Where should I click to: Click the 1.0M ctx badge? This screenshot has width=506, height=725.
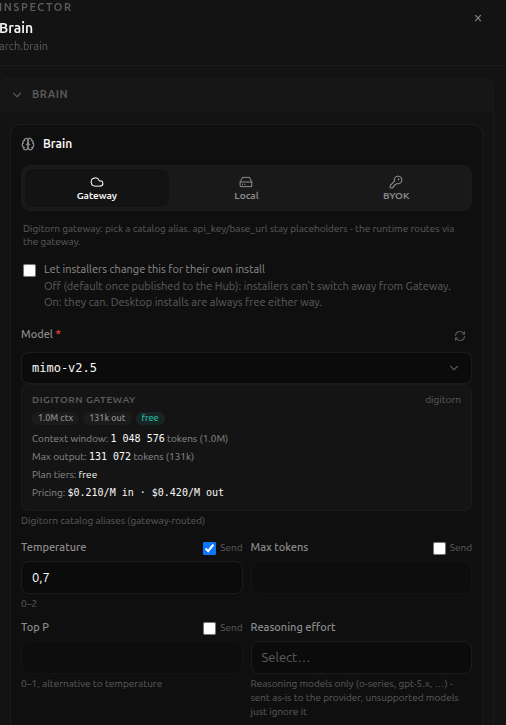point(56,418)
